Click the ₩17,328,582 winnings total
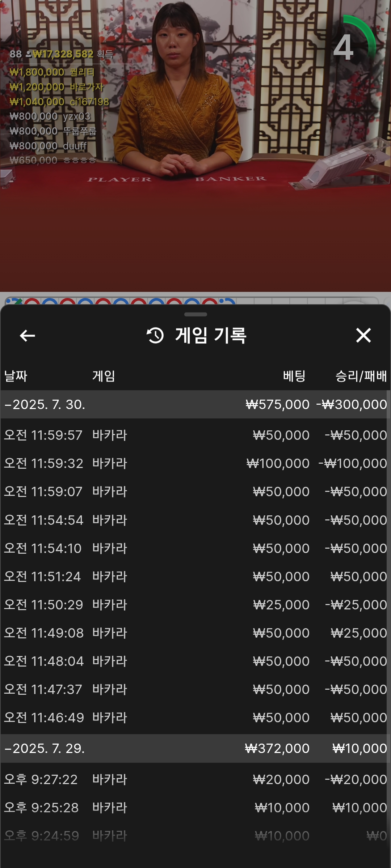This screenshot has width=391, height=868. [x=63, y=54]
